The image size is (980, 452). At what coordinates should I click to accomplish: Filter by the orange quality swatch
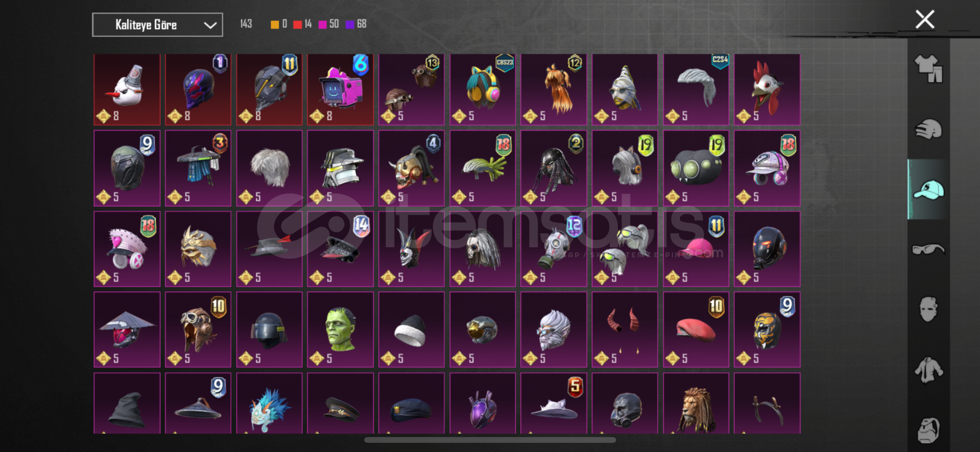pos(275,24)
